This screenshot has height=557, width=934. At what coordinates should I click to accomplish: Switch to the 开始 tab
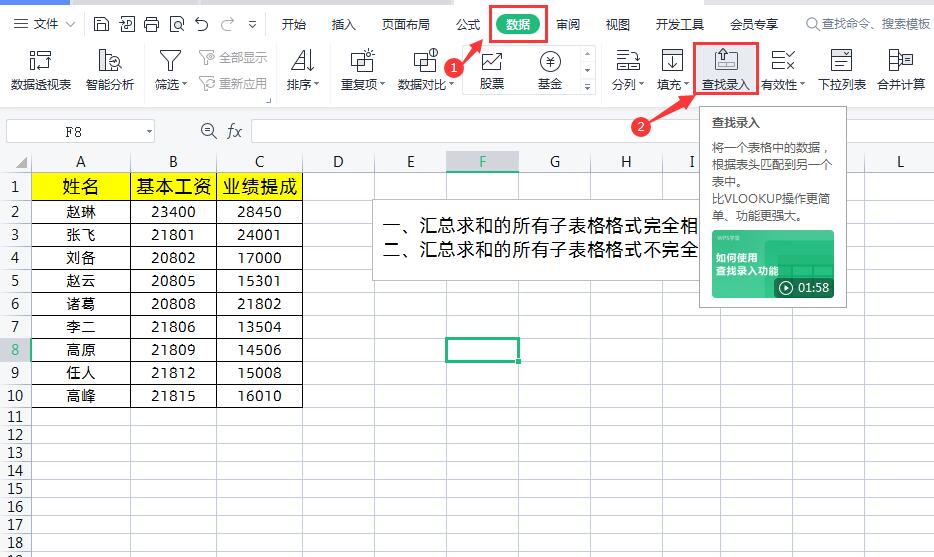coord(294,24)
